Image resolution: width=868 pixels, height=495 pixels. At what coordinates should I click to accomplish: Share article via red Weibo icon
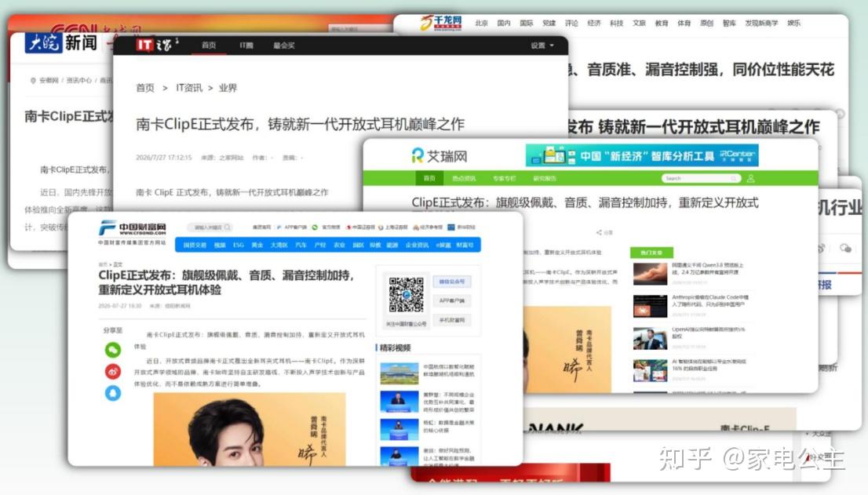coord(113,372)
